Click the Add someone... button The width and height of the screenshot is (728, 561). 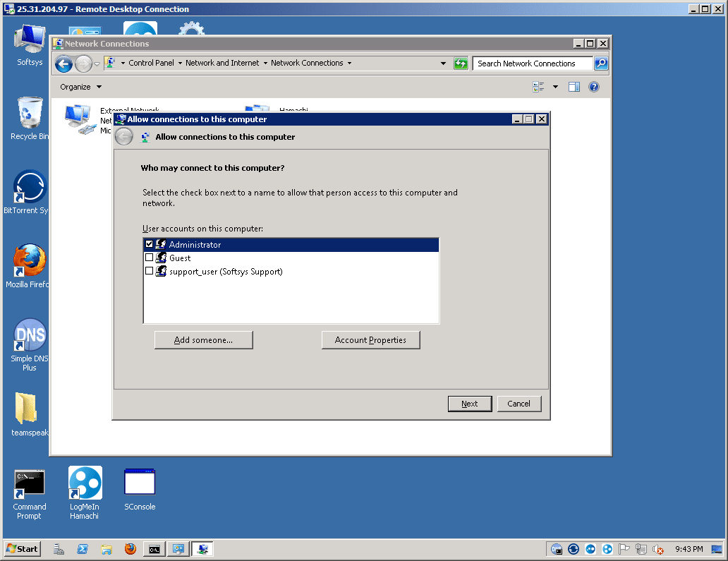[203, 340]
